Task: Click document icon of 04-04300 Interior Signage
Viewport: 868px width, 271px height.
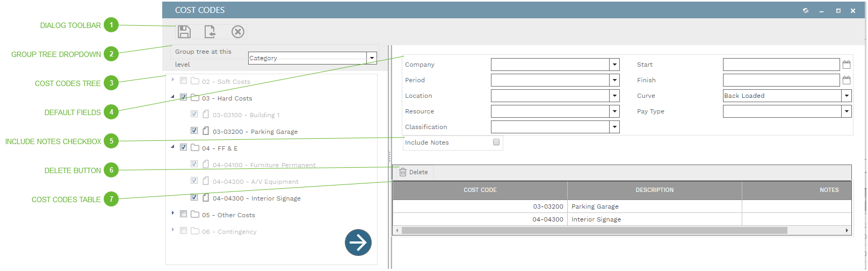Action: click(x=206, y=197)
